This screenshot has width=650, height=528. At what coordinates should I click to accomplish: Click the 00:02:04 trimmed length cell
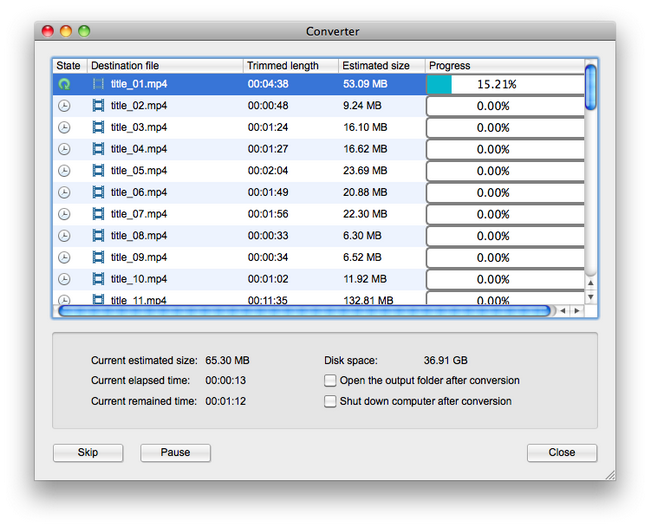268,170
